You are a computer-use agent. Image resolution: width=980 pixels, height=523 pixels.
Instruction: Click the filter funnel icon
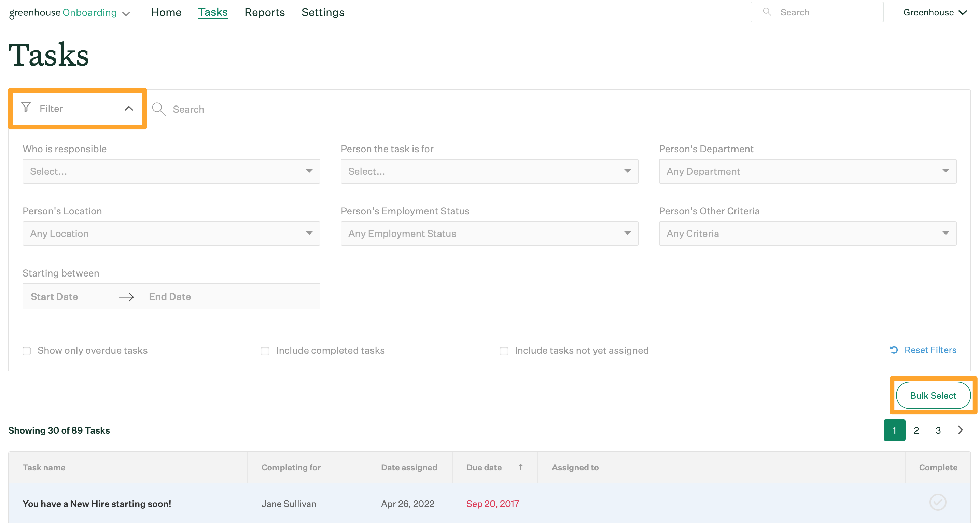[26, 108]
